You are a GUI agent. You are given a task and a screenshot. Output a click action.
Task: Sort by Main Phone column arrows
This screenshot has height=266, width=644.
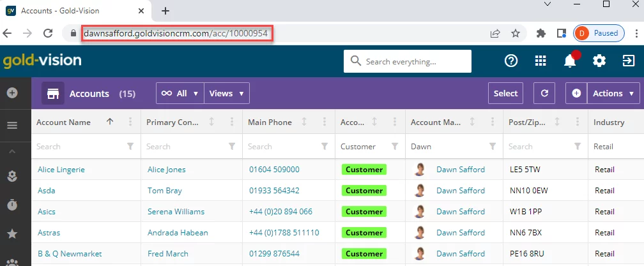coord(304,122)
